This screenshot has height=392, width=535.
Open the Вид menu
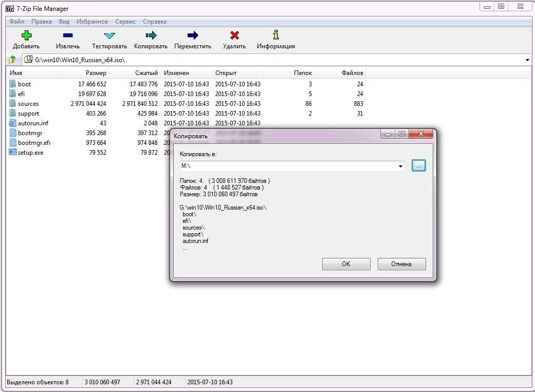click(x=64, y=22)
